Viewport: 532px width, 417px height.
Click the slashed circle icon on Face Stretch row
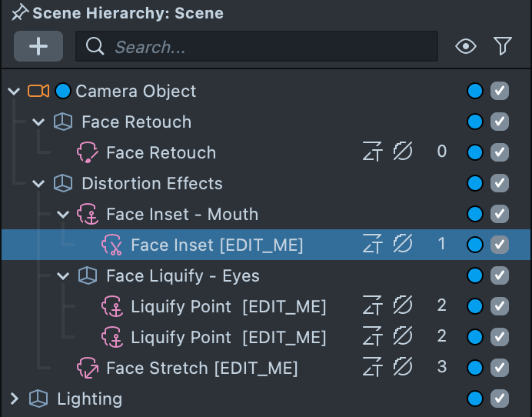click(x=402, y=368)
